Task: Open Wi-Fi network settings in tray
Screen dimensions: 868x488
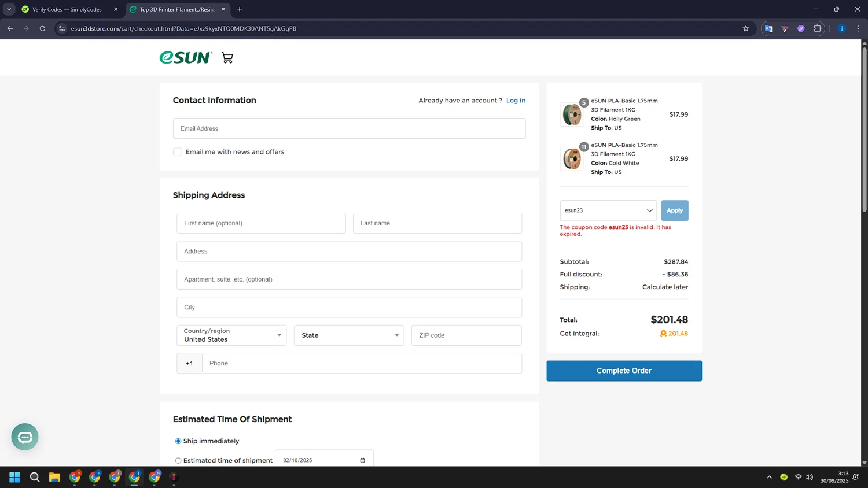Action: coord(798,477)
